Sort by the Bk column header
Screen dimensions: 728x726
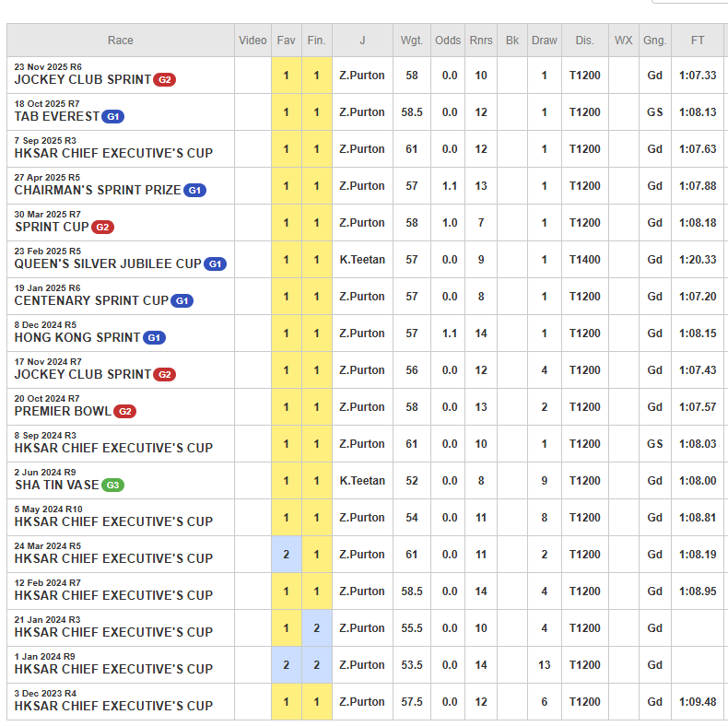click(x=512, y=41)
